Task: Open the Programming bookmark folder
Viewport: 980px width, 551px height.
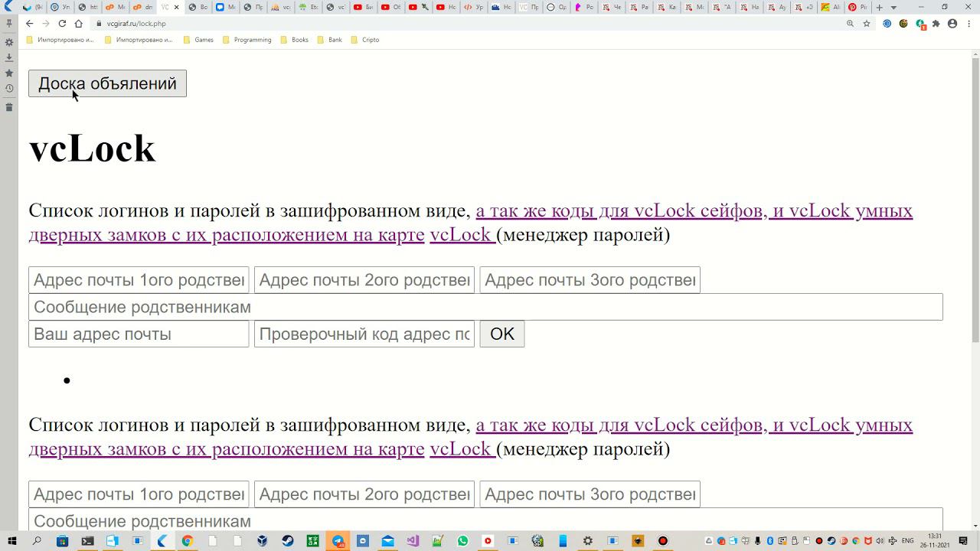Action: [x=247, y=40]
